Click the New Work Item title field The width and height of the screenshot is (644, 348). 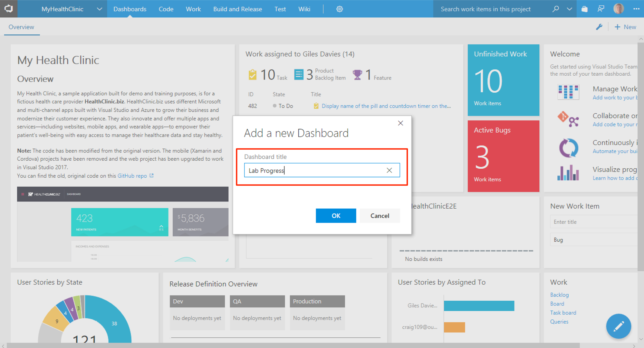593,222
